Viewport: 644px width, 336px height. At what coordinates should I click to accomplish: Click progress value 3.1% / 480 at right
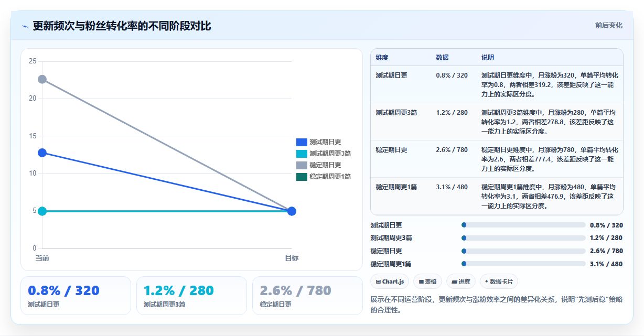(606, 264)
